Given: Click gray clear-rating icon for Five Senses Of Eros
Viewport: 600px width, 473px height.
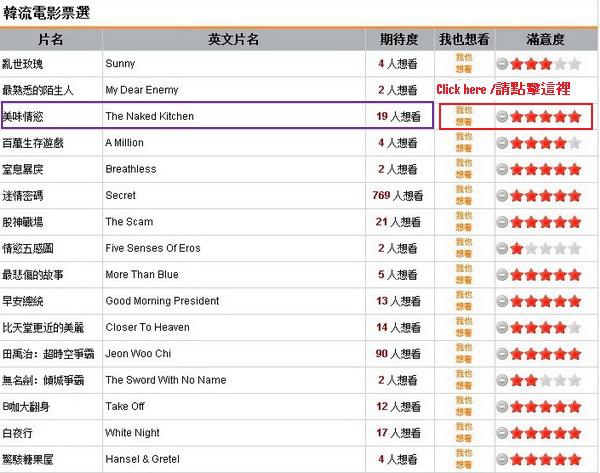Looking at the screenshot, I should pyautogui.click(x=502, y=248).
